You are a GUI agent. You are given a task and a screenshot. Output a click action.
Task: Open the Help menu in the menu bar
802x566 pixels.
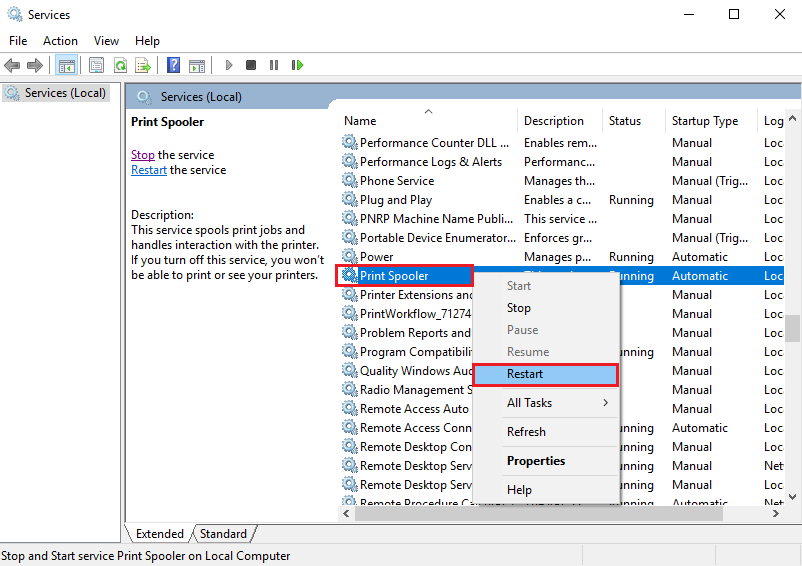pyautogui.click(x=147, y=41)
